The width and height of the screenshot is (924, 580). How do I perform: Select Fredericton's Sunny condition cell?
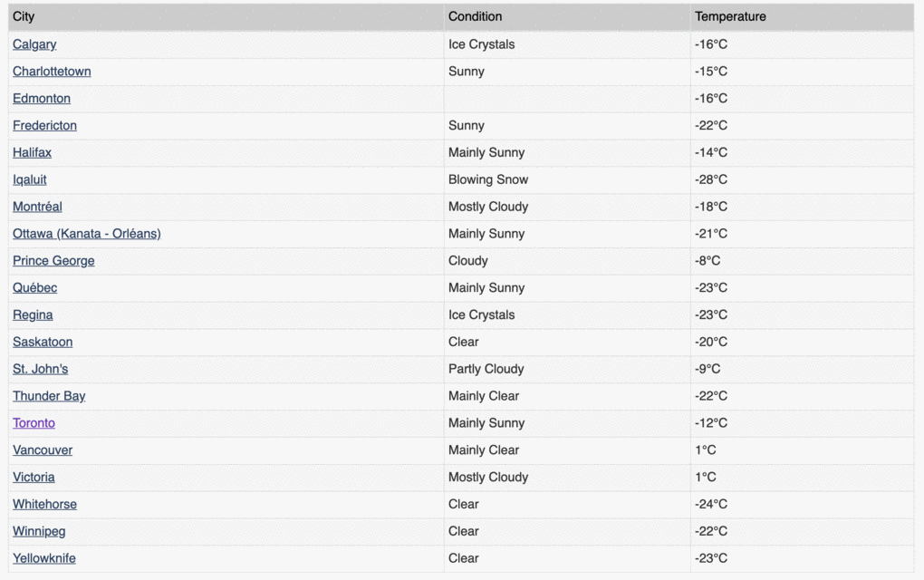pyautogui.click(x=567, y=126)
